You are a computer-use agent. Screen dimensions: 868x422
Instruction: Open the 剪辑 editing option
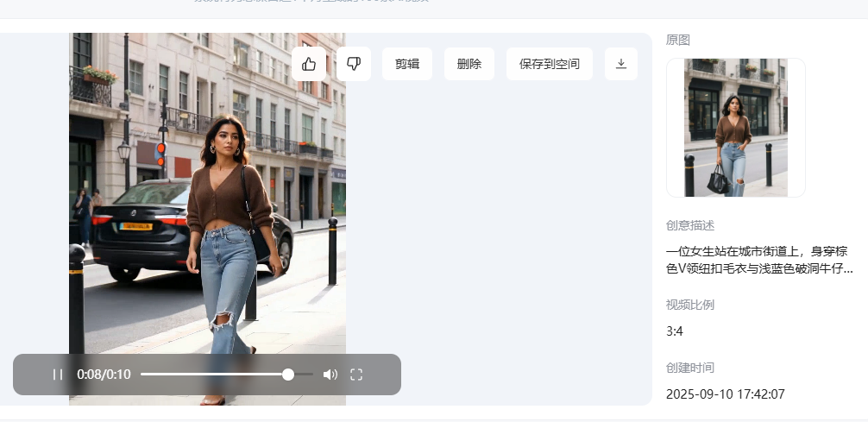pyautogui.click(x=407, y=64)
